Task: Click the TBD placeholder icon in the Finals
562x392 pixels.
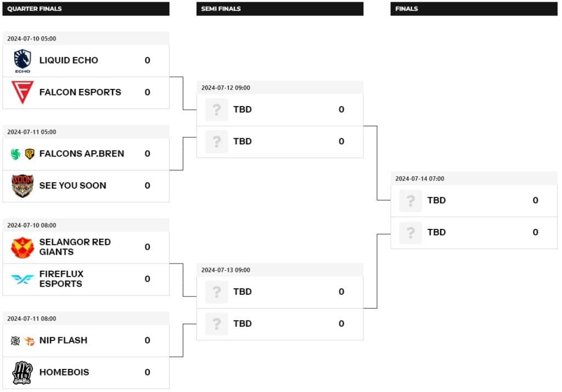Action: pos(410,200)
